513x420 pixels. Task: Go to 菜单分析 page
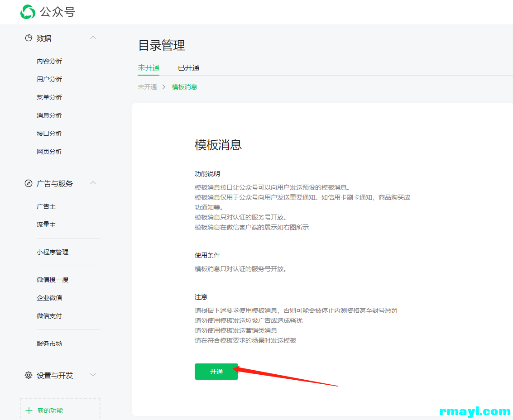coord(49,97)
